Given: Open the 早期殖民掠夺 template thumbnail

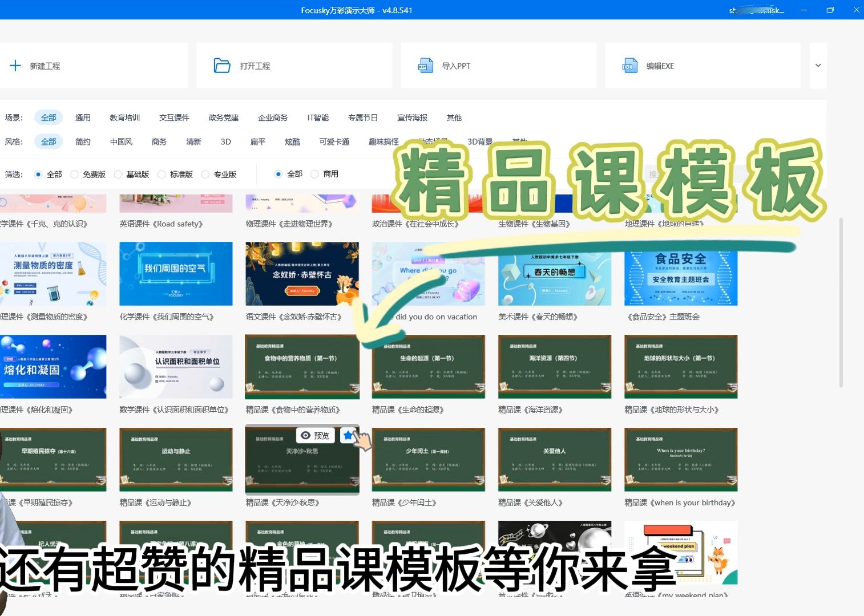Looking at the screenshot, I should tap(53, 460).
